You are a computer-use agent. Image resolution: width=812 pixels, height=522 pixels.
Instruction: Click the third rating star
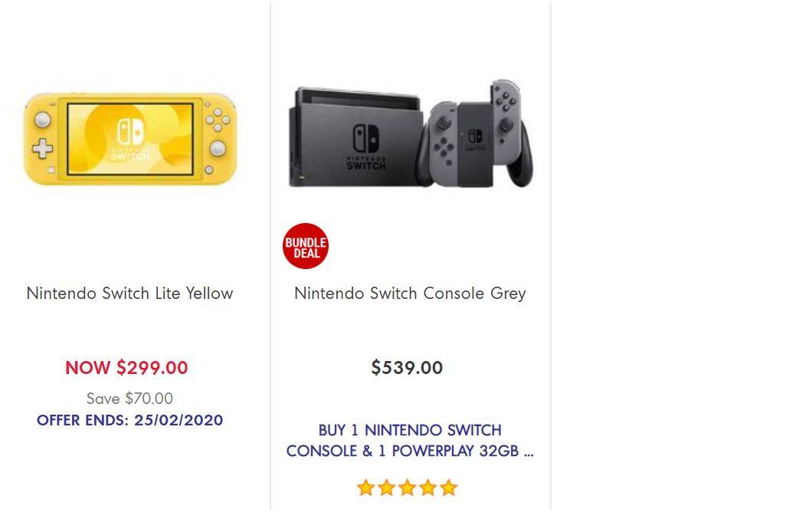pyautogui.click(x=407, y=488)
